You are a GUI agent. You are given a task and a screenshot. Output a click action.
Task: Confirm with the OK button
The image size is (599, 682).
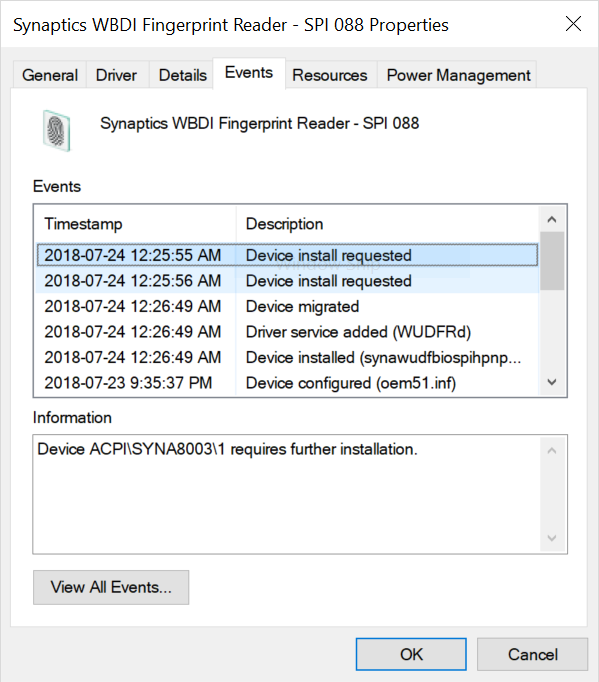coord(411,654)
